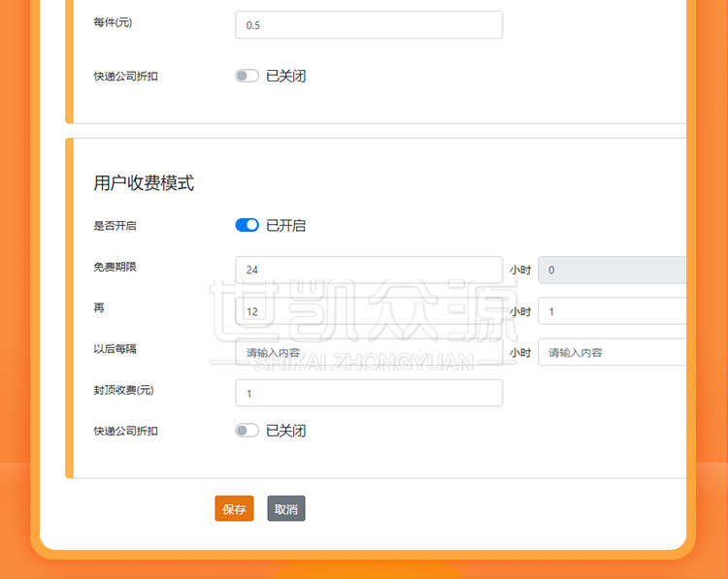Image resolution: width=728 pixels, height=579 pixels.
Task: Focus the 再 input field showing 12
Action: point(369,311)
